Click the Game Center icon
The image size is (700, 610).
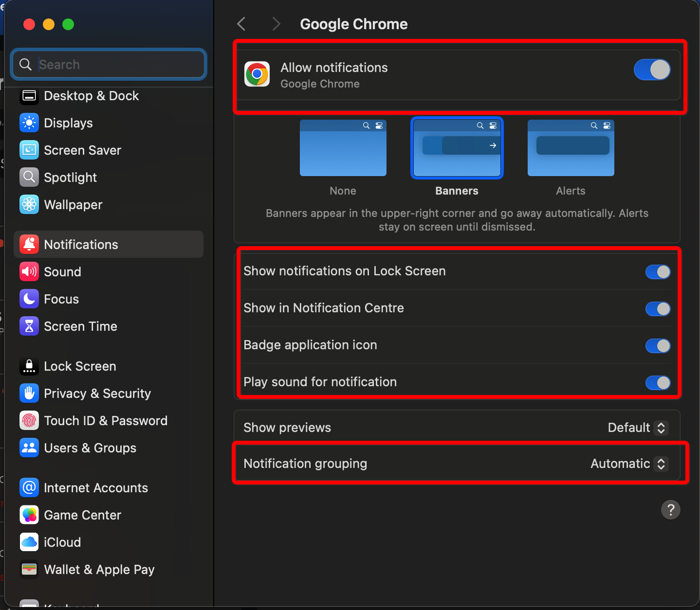click(x=29, y=515)
